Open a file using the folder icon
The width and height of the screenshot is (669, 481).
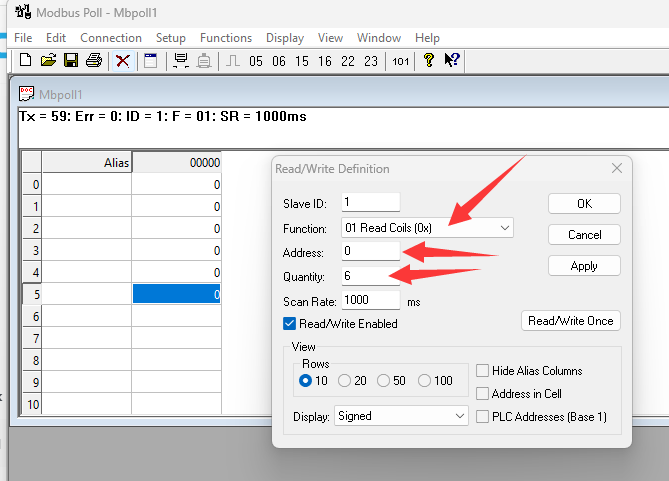pos(48,60)
